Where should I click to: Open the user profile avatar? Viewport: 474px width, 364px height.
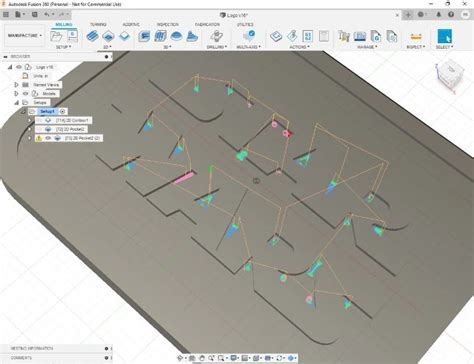tap(465, 14)
